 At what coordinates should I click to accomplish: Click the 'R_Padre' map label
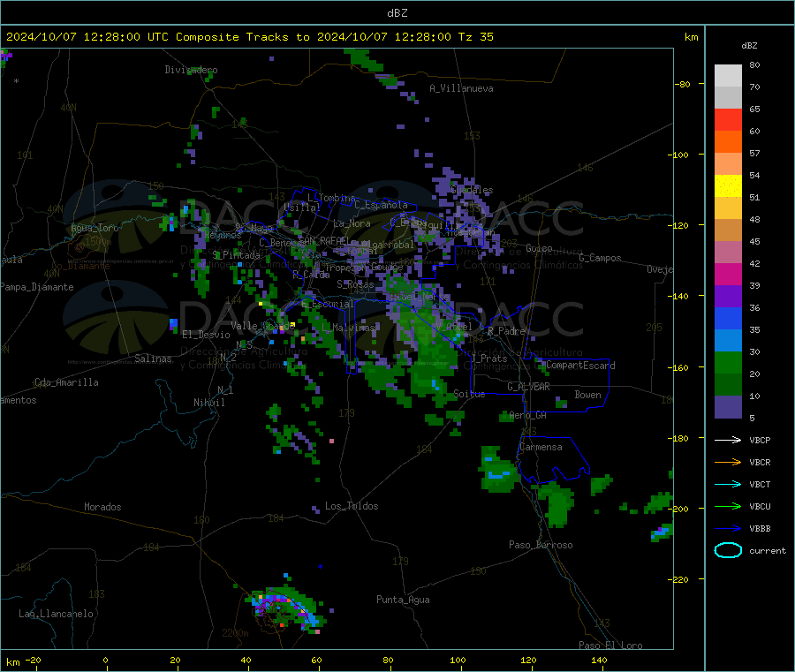click(506, 331)
